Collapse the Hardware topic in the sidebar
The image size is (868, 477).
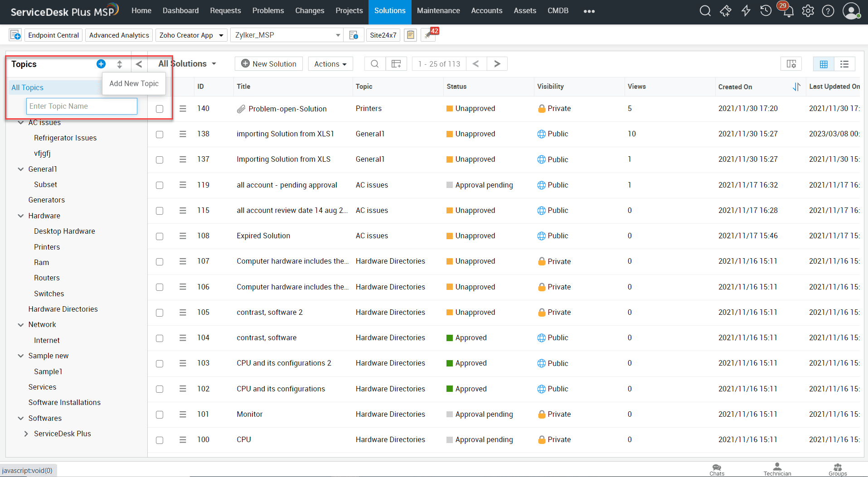pyautogui.click(x=20, y=216)
